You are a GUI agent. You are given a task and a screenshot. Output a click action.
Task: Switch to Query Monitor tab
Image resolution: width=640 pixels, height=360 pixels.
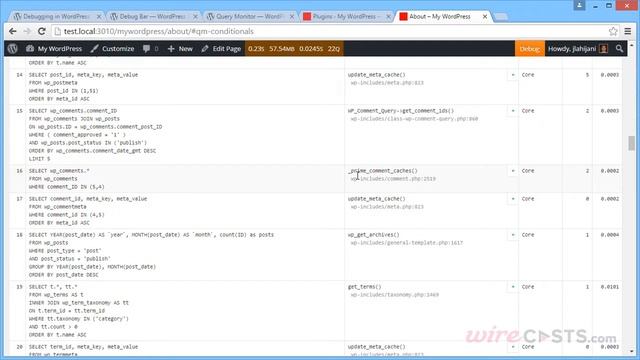click(x=249, y=16)
